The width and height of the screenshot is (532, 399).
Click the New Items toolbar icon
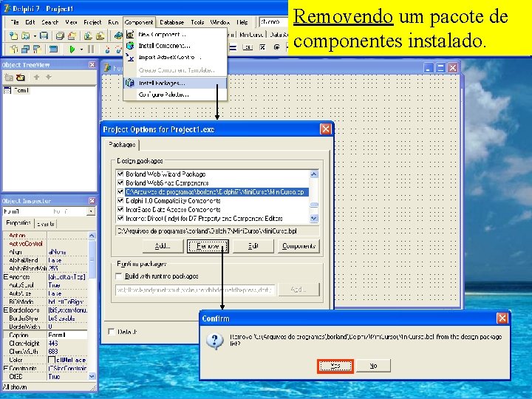13,35
